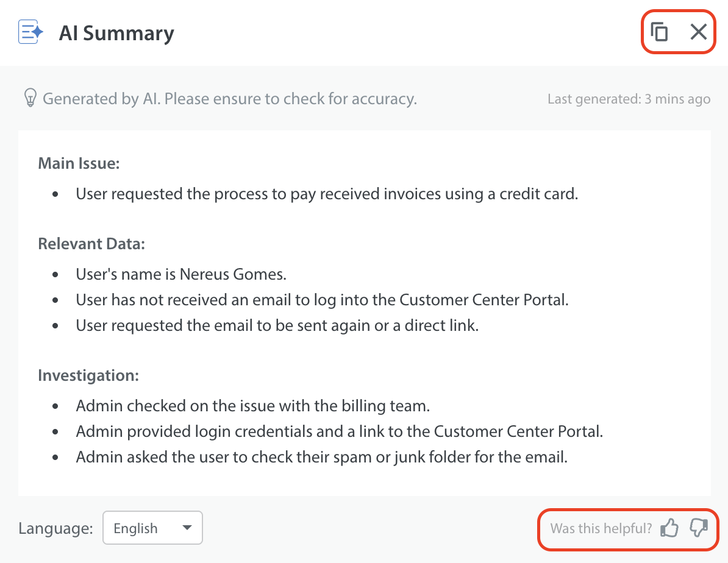Click the line about paying invoices by credit card
The height and width of the screenshot is (563, 728).
point(327,194)
